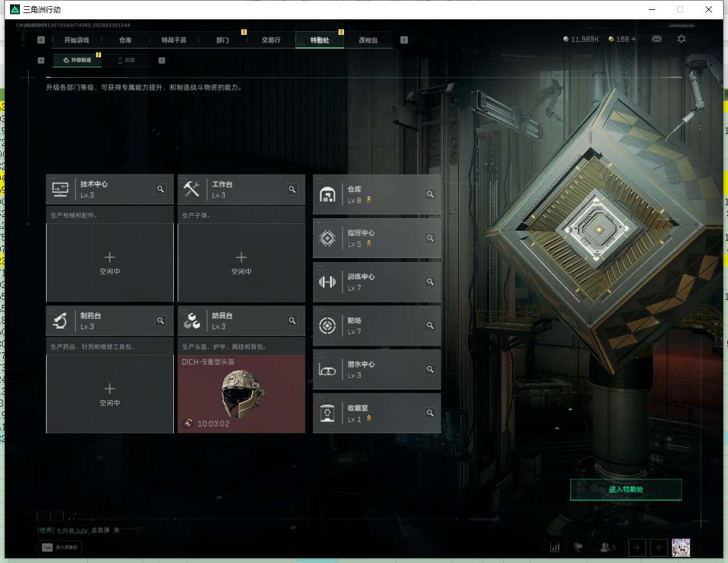Click the 靶场 target icon
728x563 pixels.
[327, 325]
